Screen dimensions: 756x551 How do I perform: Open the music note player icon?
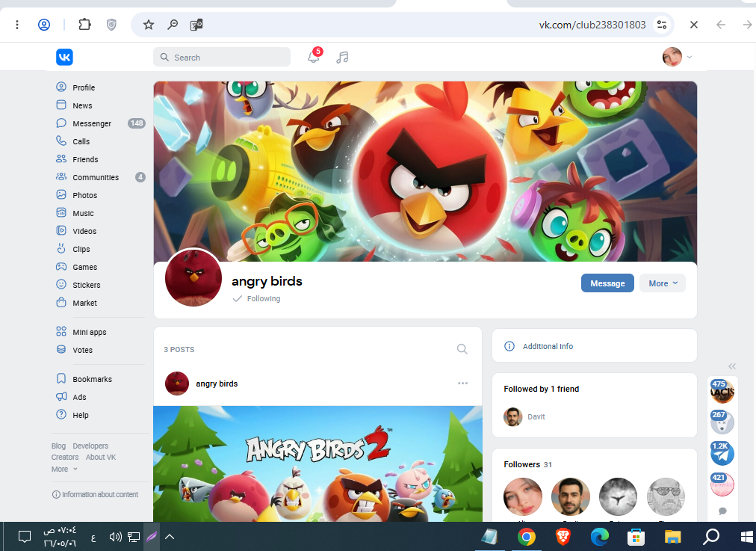pyautogui.click(x=342, y=58)
